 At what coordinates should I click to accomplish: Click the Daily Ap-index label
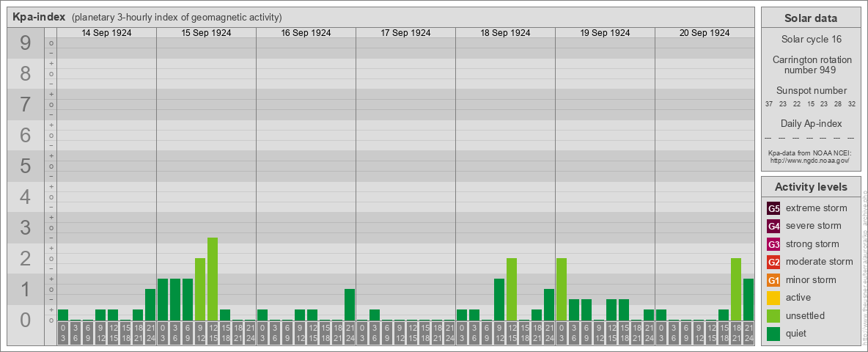tap(811, 123)
